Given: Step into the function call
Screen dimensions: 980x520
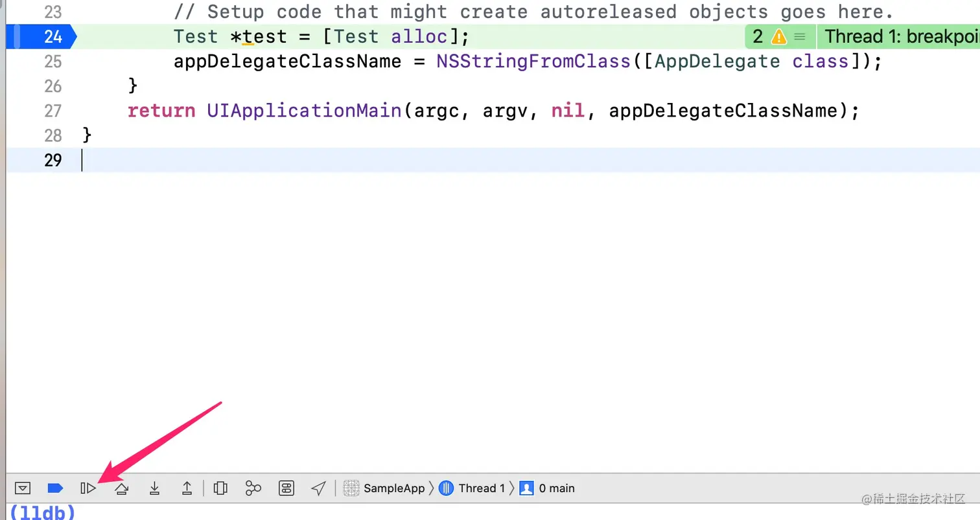Looking at the screenshot, I should [154, 488].
